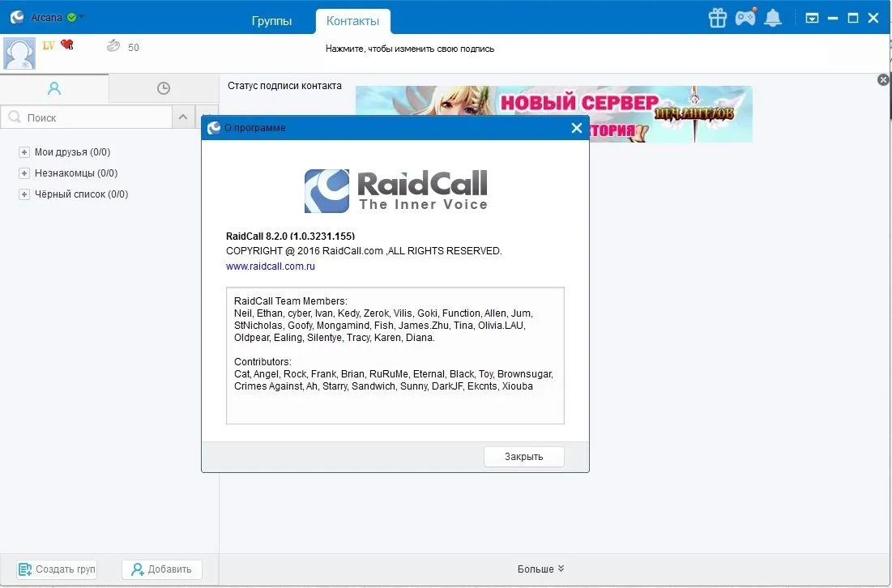Close the banner advertisement with the X
Screen dimensions: 892x588
pyautogui.click(x=883, y=79)
